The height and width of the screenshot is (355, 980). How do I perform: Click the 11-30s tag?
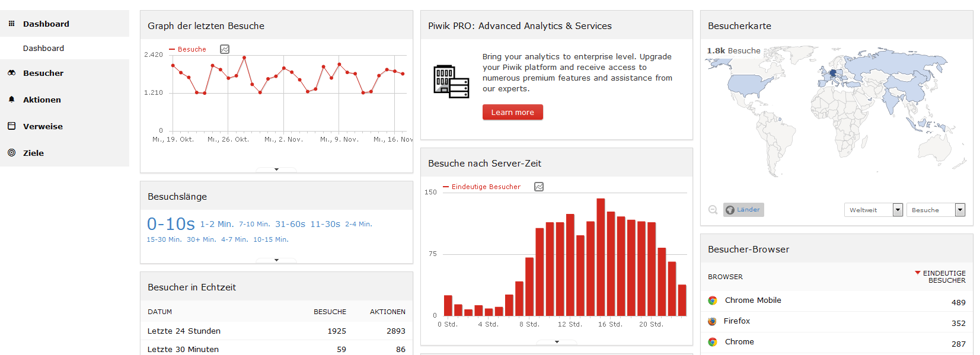pos(325,224)
